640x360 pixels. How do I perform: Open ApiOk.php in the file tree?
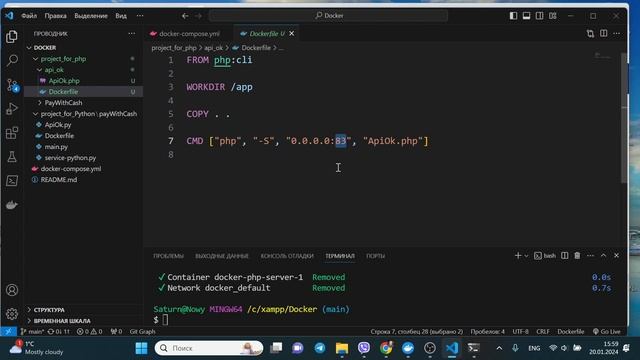tap(64, 81)
